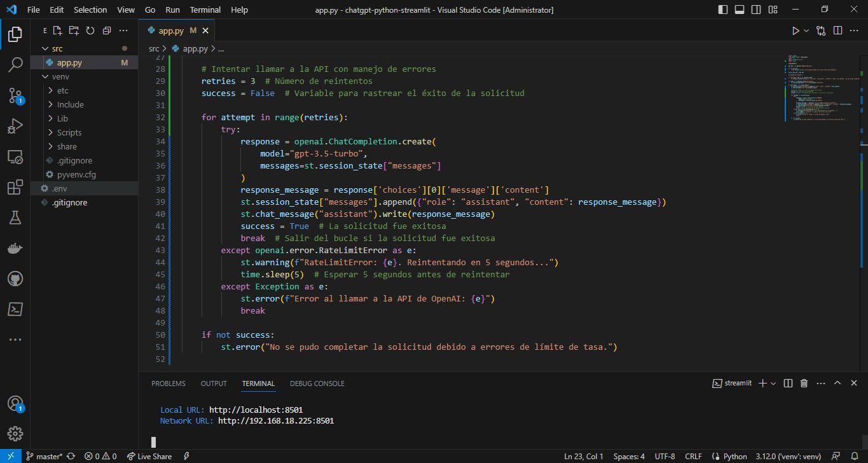
Task: Click the Kill Terminal trash icon
Action: pyautogui.click(x=803, y=383)
